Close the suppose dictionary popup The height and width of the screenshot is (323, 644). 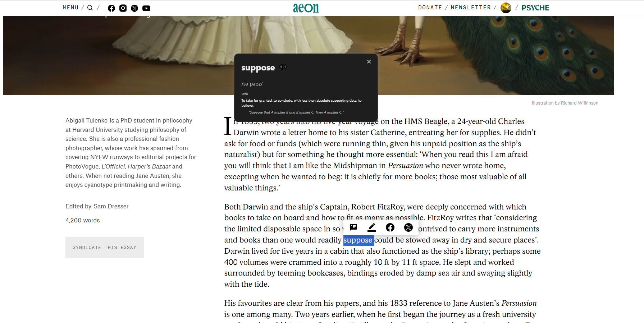369,62
